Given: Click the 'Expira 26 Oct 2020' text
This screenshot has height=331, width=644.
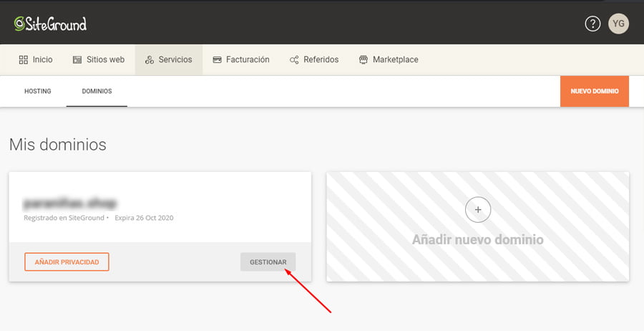Looking at the screenshot, I should (144, 218).
